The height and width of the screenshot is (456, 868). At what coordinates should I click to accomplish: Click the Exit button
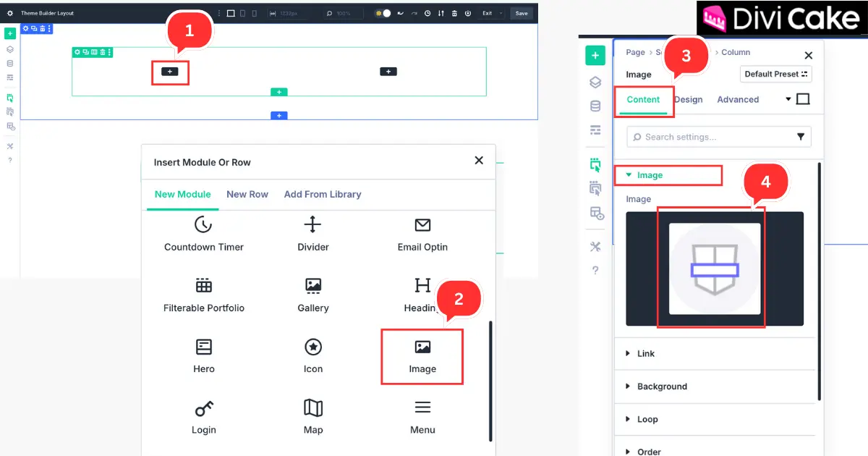pyautogui.click(x=487, y=13)
